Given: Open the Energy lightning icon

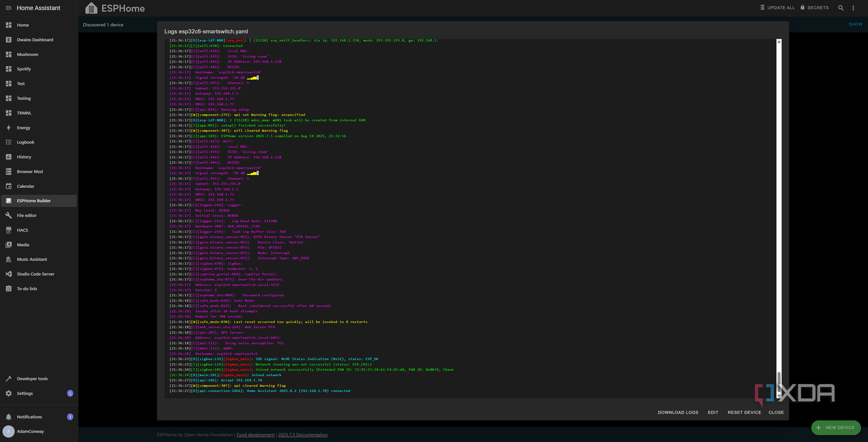Looking at the screenshot, I should [x=8, y=128].
